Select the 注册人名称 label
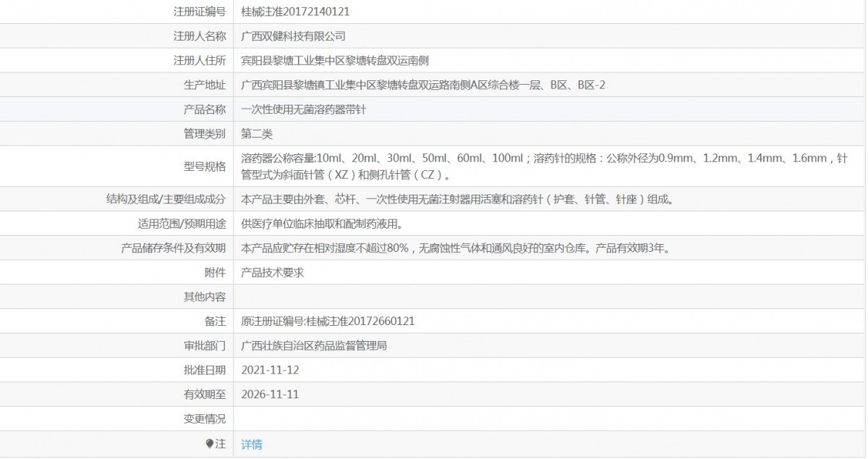The height and width of the screenshot is (459, 868). point(200,36)
